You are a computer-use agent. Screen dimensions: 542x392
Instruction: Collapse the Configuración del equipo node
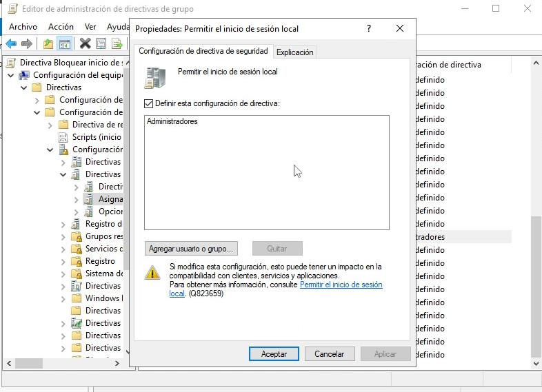(x=12, y=75)
